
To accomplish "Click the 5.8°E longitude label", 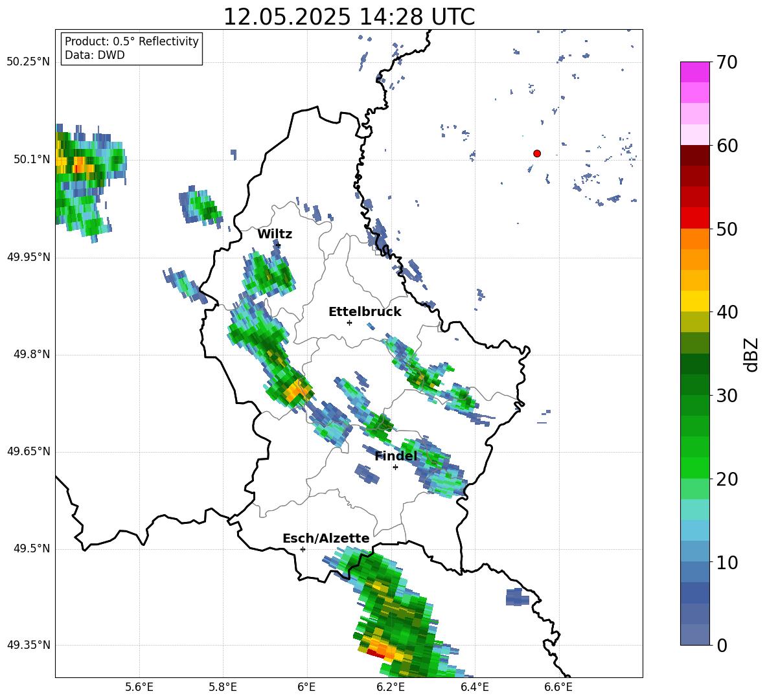I will (x=223, y=688).
